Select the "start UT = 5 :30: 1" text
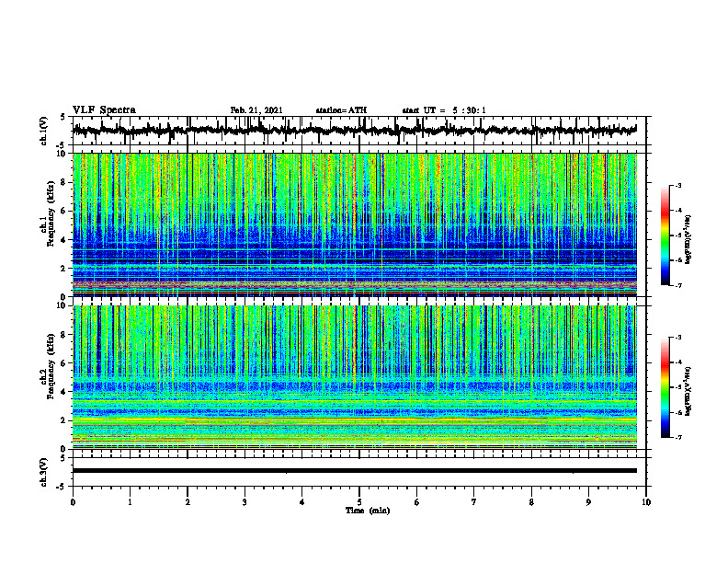The height and width of the screenshot is (563, 728). 444,110
